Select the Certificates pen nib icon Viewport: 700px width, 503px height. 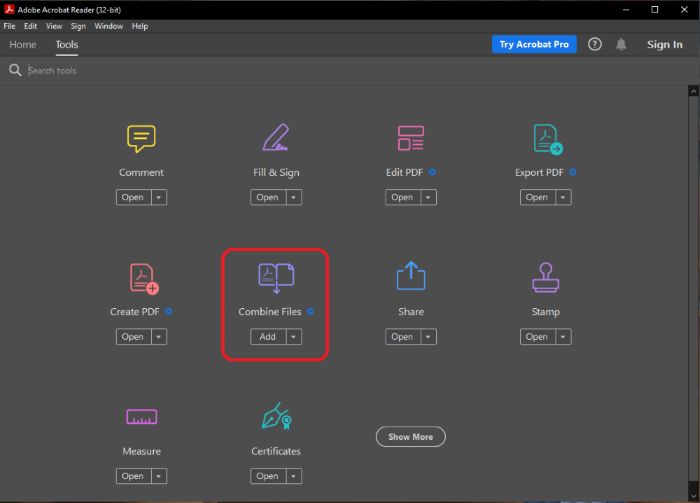pos(277,416)
